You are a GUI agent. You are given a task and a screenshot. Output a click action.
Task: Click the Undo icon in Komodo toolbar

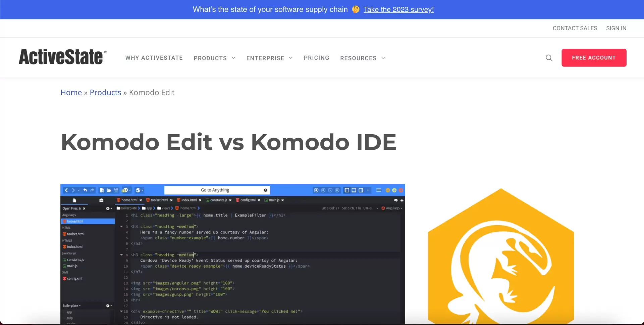85,190
